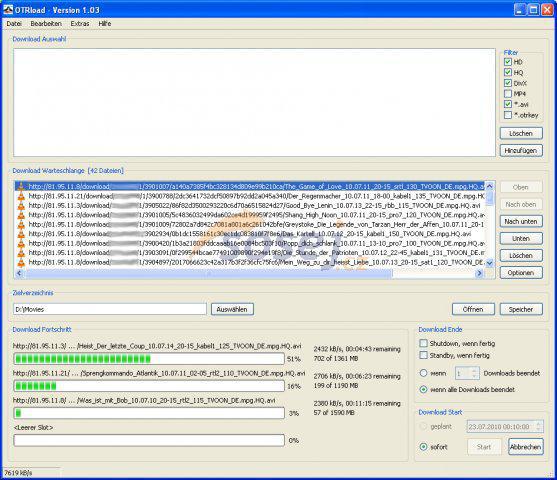Click the Hinzufügen button
The width and height of the screenshot is (557, 480).
tap(521, 151)
